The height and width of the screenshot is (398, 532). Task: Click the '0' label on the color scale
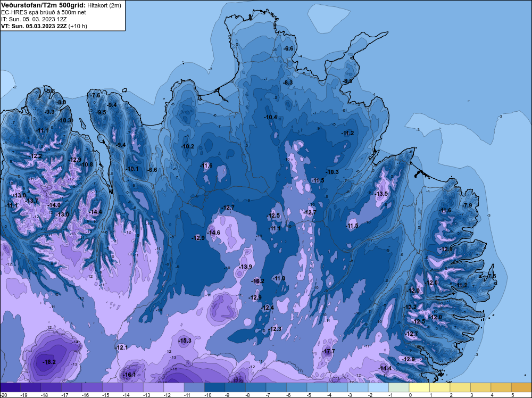pos(410,395)
